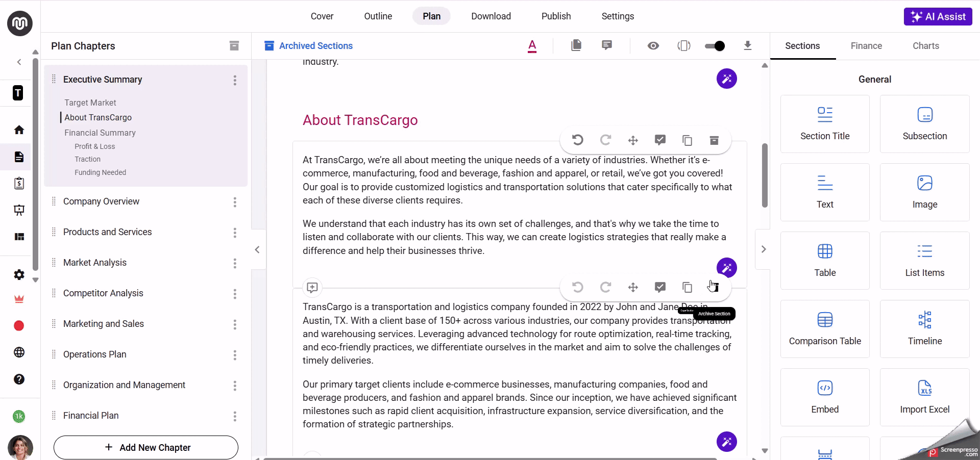This screenshot has height=460, width=980.
Task: Click the editor vertical scrollbar thumb
Action: pos(765,175)
